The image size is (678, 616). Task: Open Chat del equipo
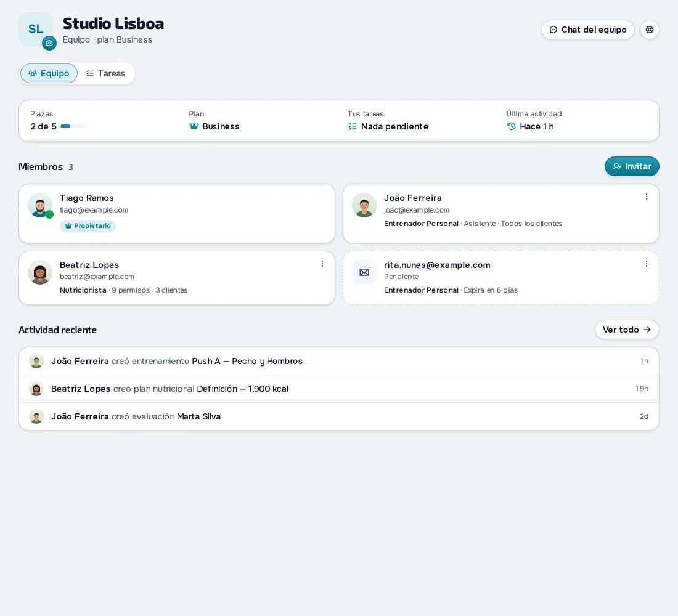tap(587, 30)
